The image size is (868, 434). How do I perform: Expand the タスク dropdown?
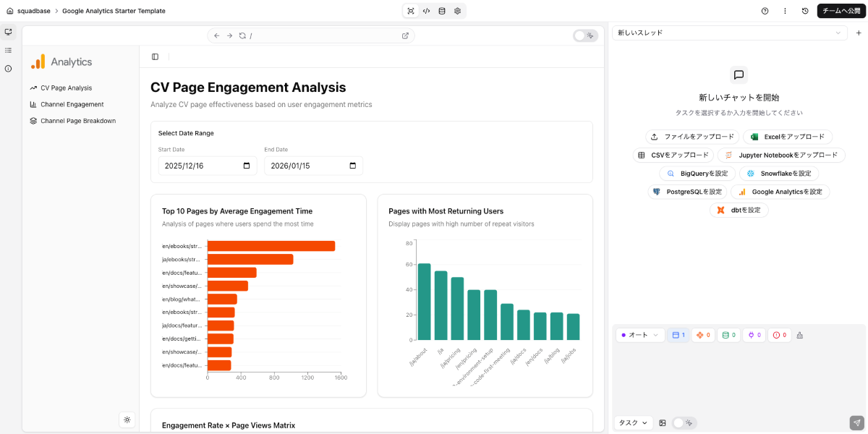(x=633, y=422)
